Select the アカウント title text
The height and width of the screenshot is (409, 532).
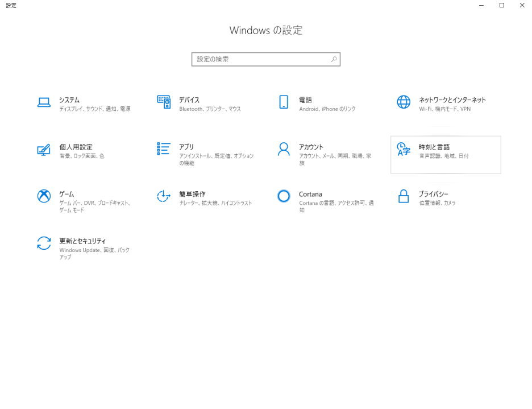point(311,147)
